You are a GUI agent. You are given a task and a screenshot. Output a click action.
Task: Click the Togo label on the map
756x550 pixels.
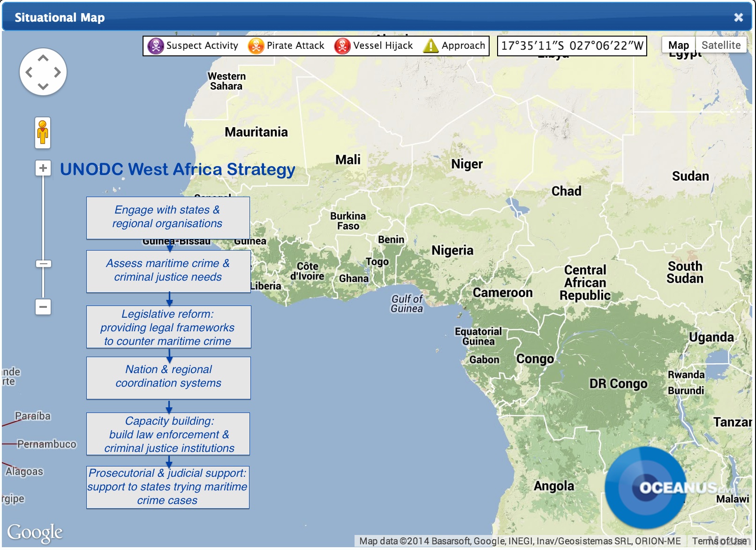377,262
